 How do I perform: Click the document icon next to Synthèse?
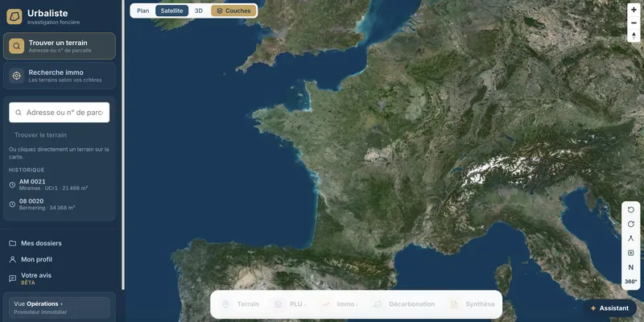click(454, 304)
